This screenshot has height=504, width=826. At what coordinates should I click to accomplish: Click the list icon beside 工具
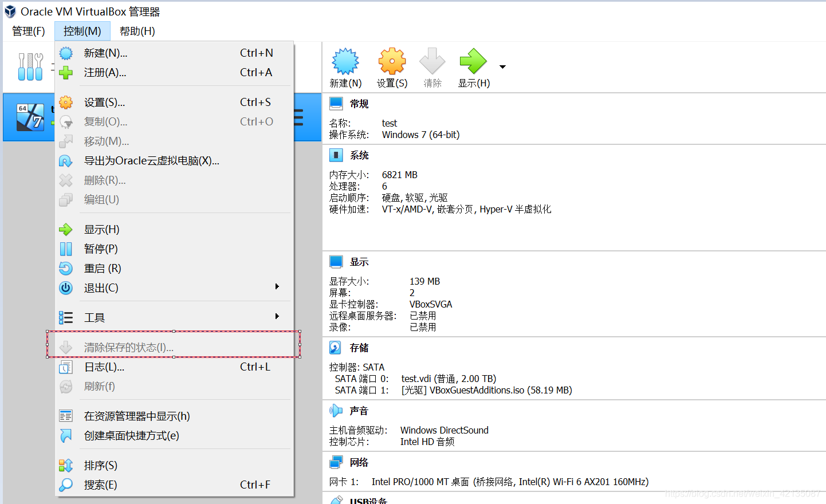[x=66, y=318]
